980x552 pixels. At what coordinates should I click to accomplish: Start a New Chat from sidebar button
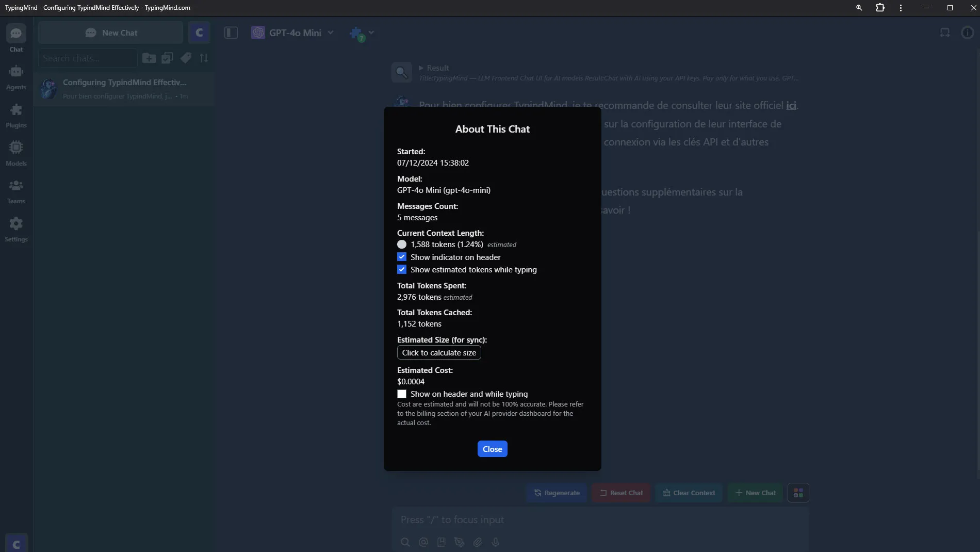(110, 33)
